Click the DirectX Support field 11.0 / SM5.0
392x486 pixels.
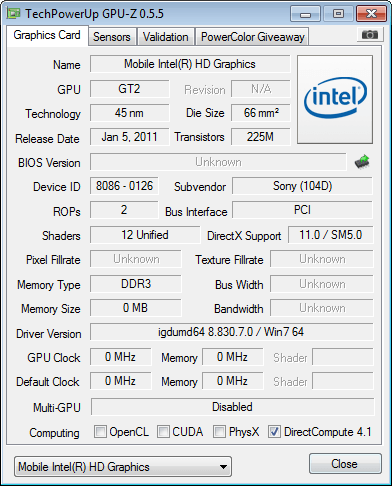pyautogui.click(x=331, y=235)
